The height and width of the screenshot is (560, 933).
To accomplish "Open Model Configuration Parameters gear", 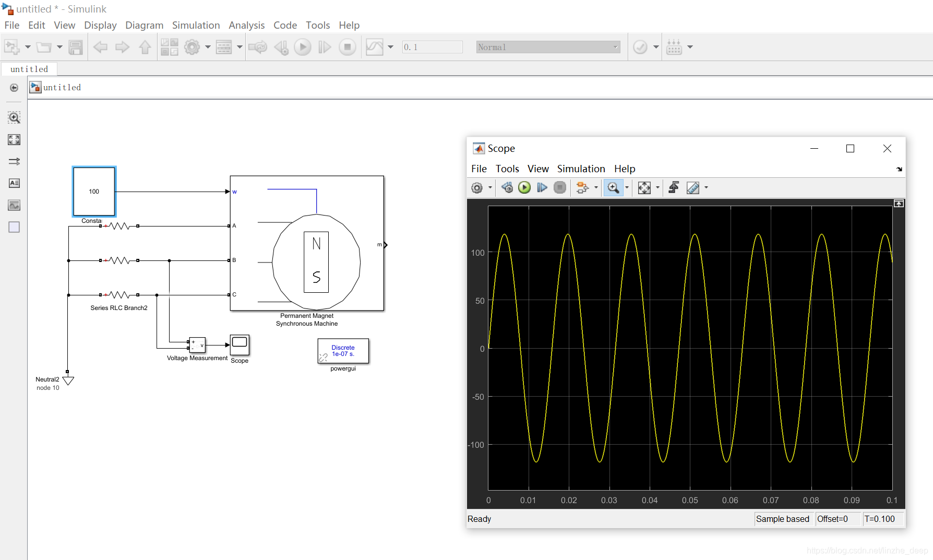I will click(192, 47).
